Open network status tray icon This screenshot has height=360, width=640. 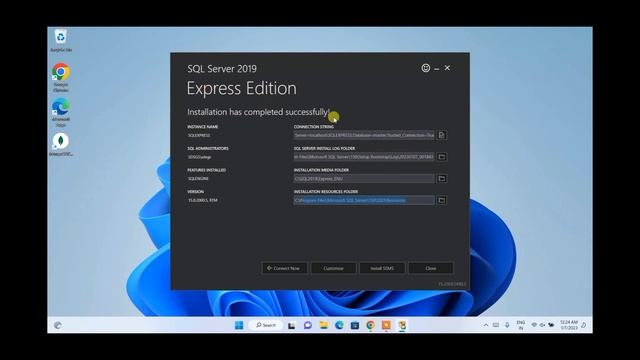[x=534, y=325]
